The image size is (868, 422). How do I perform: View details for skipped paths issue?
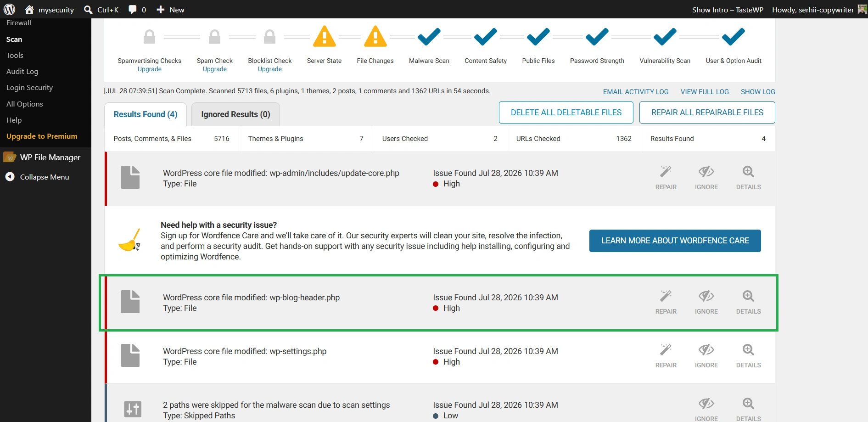pos(749,410)
